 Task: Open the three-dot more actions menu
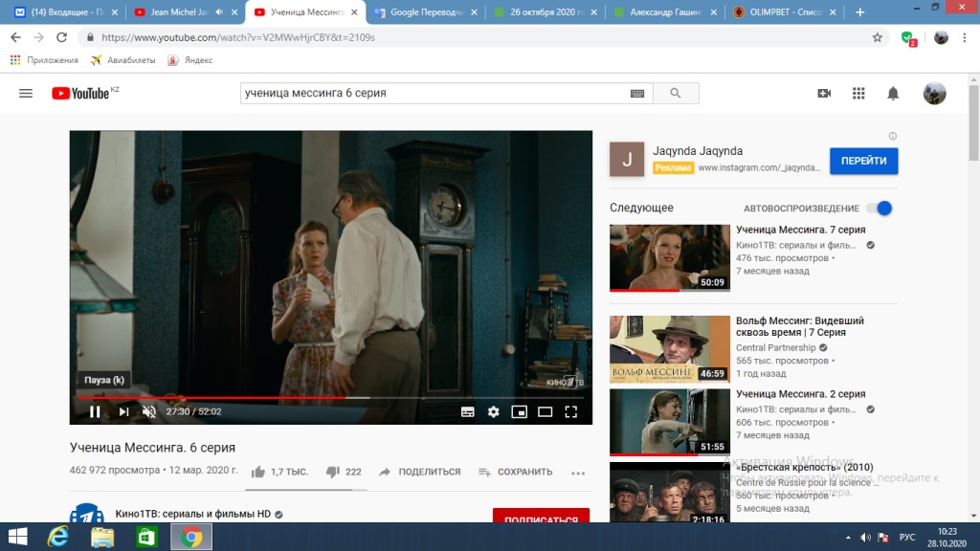tap(578, 473)
